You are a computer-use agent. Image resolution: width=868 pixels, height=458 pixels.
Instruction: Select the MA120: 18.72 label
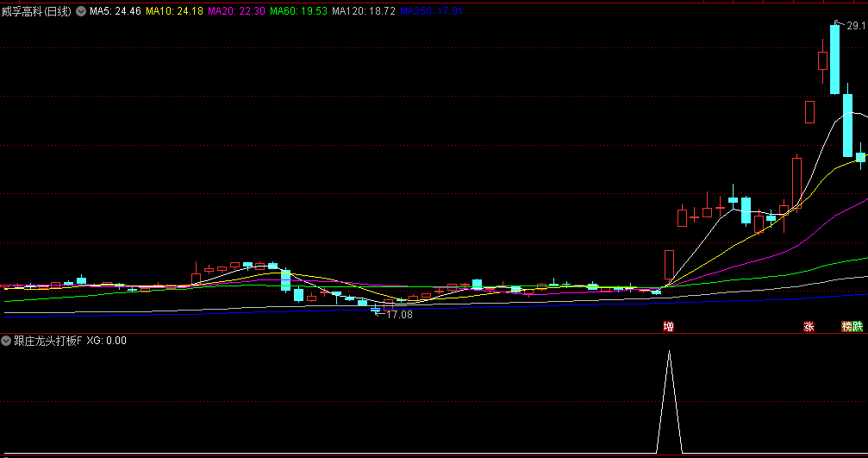pyautogui.click(x=364, y=11)
